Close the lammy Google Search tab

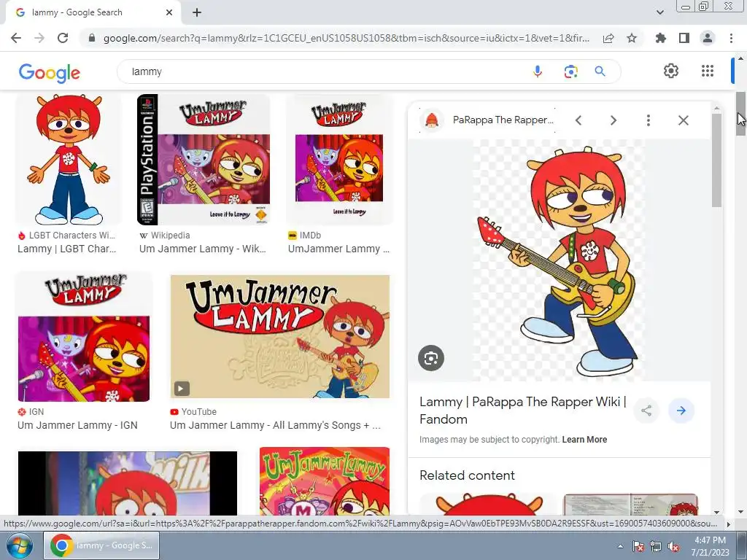(169, 12)
